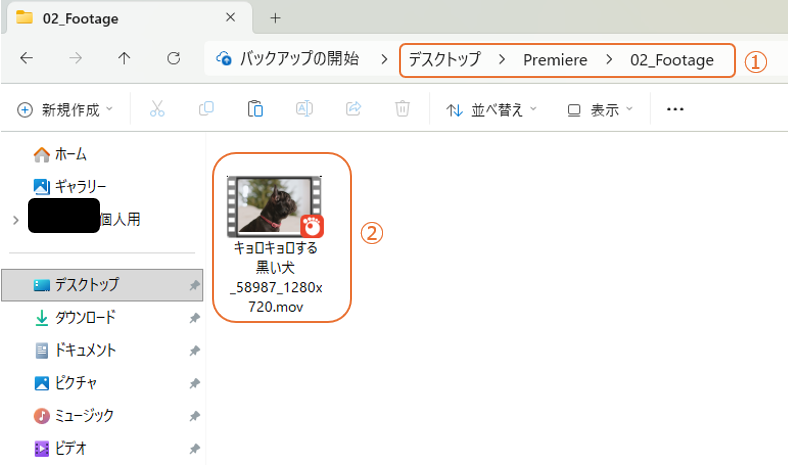This screenshot has width=788, height=468.
Task: Click the Cut scissors icon
Action: click(x=157, y=110)
